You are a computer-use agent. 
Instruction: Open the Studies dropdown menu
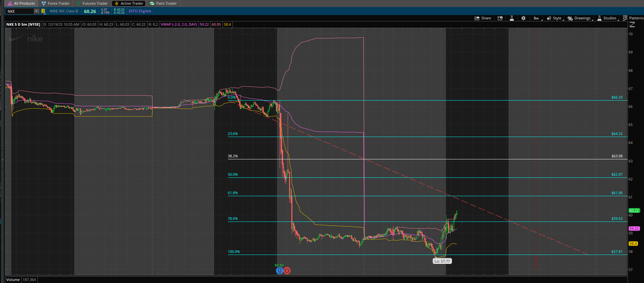[607, 18]
